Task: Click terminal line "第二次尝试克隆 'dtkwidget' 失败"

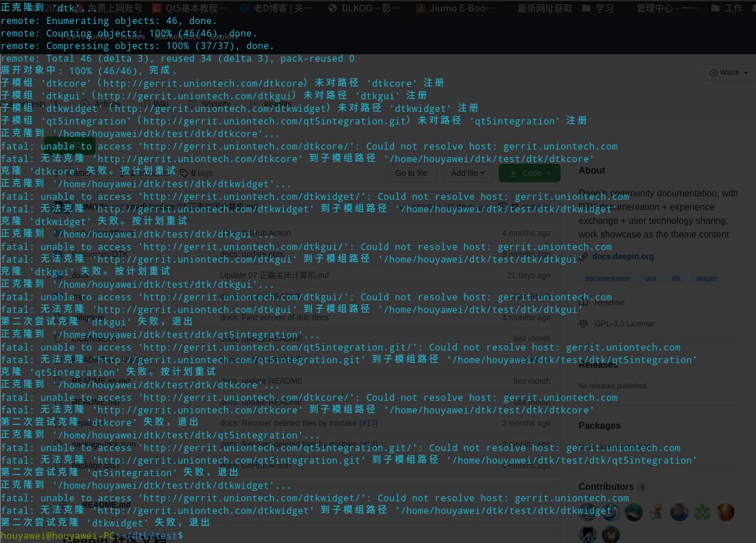Action: pyautogui.click(x=106, y=523)
